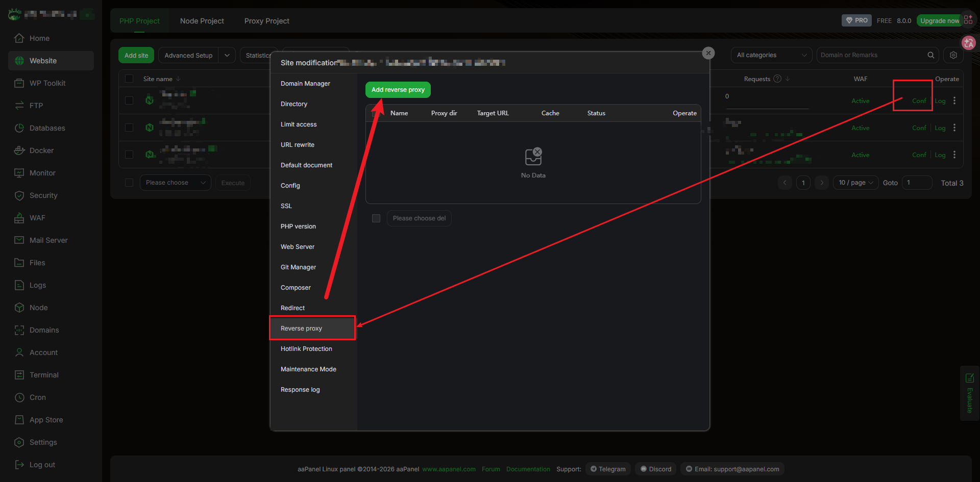
Task: Open the WAF firewall icon in sidebar
Action: coord(19,218)
